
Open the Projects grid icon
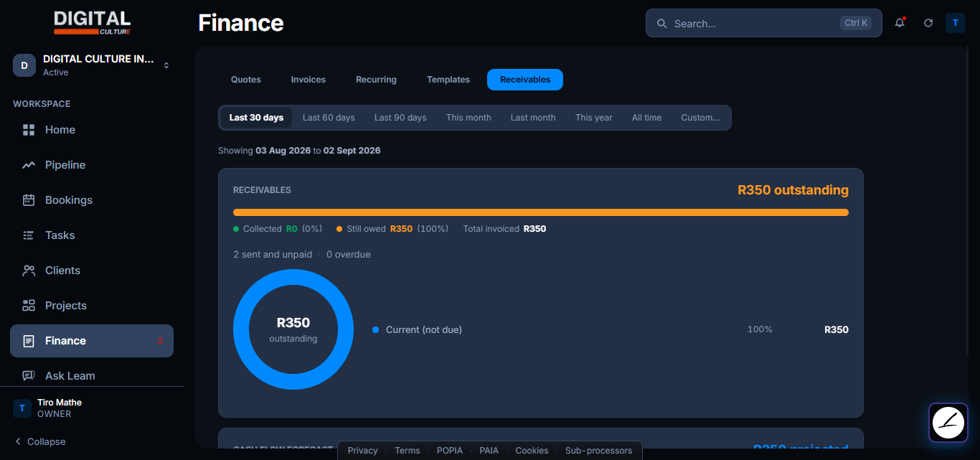[x=29, y=306]
